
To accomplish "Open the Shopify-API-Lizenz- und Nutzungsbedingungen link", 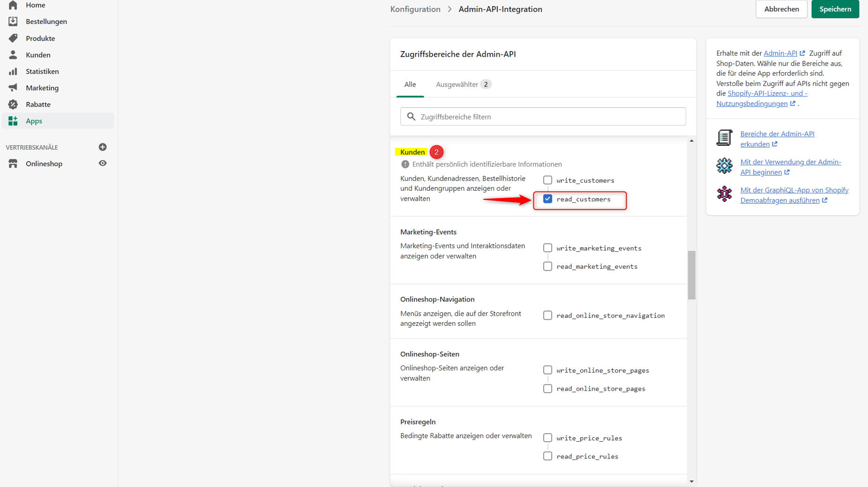I will [767, 94].
